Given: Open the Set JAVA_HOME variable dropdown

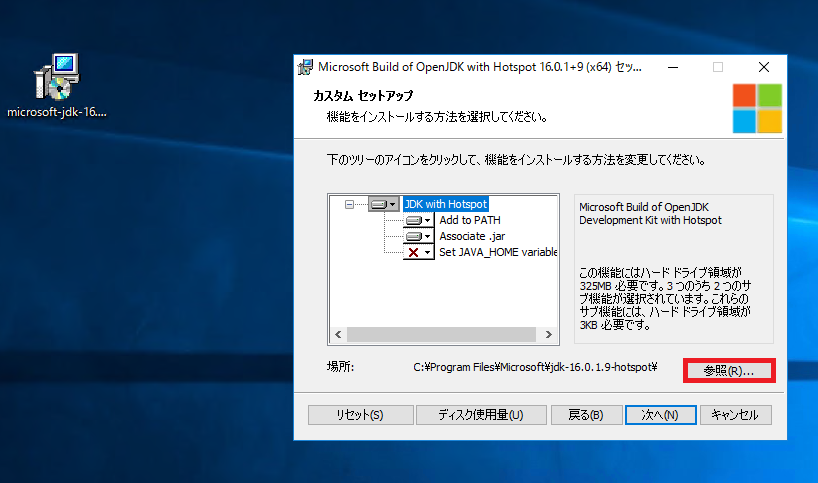Looking at the screenshot, I should (x=418, y=252).
